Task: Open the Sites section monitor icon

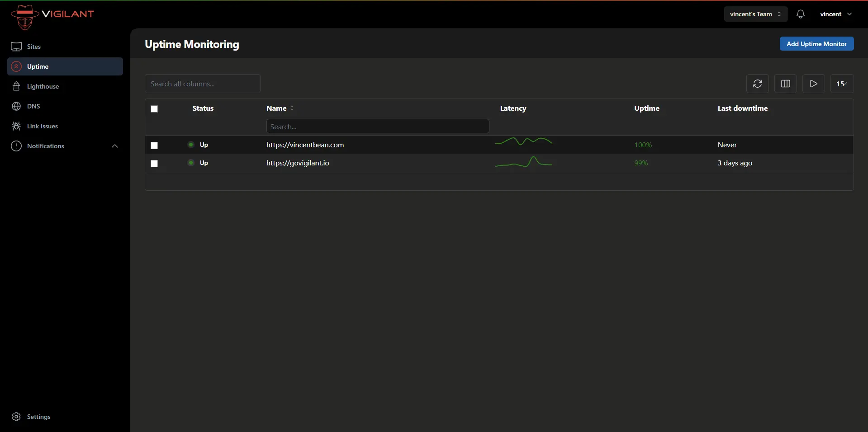Action: pos(16,47)
